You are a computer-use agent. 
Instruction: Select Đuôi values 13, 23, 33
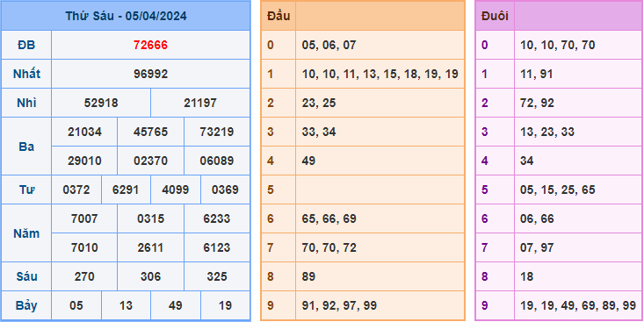pyautogui.click(x=547, y=132)
